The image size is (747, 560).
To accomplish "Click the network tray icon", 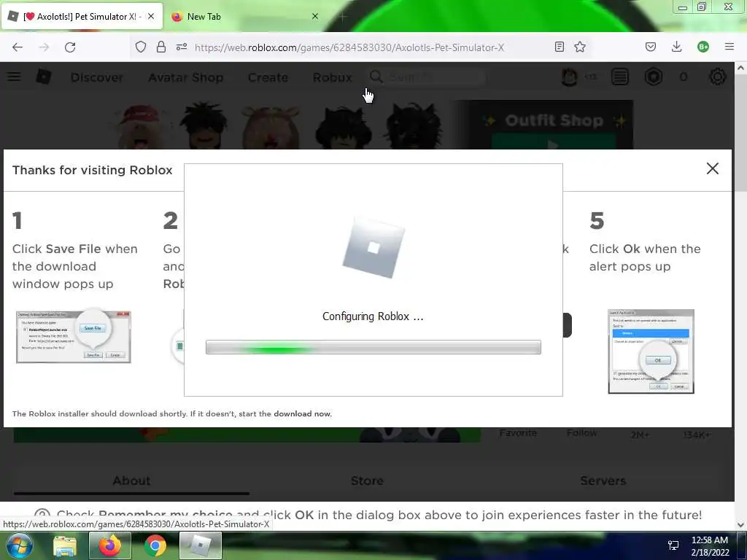I will (x=673, y=545).
